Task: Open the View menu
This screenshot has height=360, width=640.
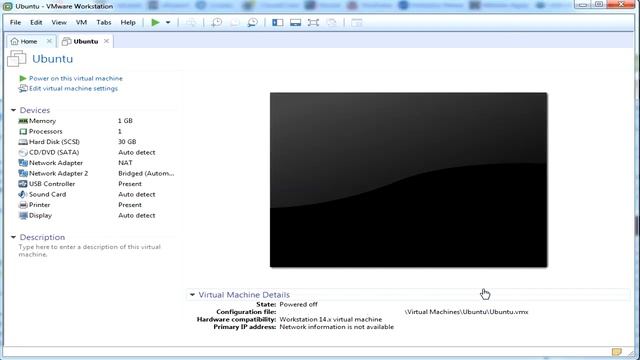Action: click(x=59, y=22)
